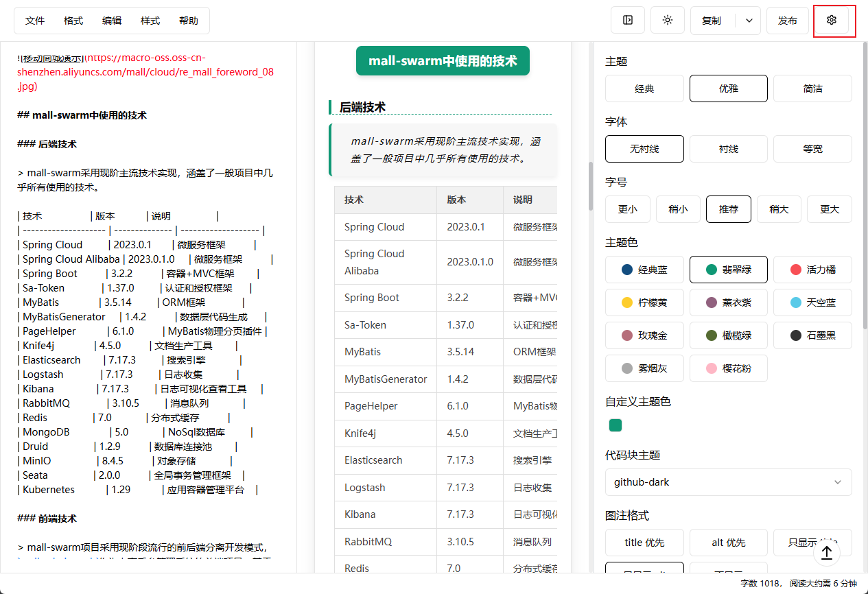The width and height of the screenshot is (868, 594).
Task: Click the blockquote text in the preview
Action: 445,150
